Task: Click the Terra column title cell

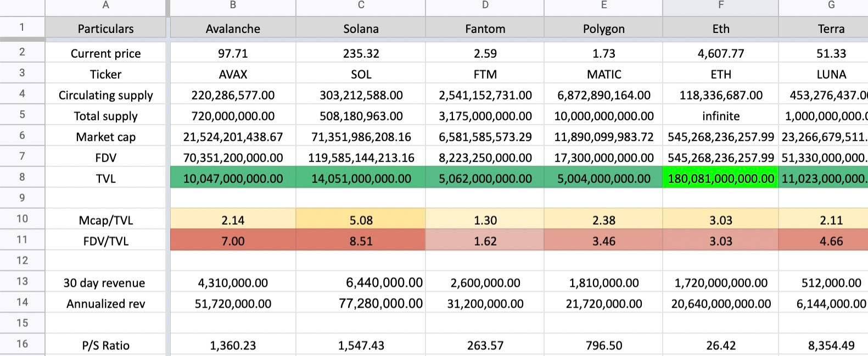Action: tap(824, 28)
